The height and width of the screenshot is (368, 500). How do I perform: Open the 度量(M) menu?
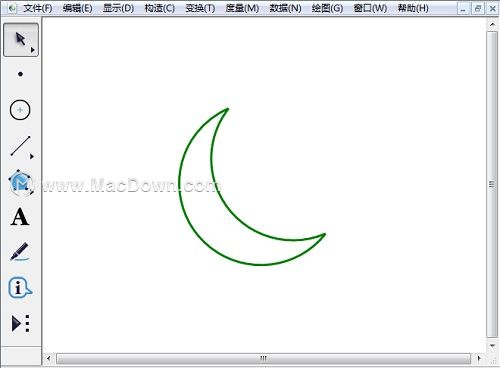click(x=242, y=8)
